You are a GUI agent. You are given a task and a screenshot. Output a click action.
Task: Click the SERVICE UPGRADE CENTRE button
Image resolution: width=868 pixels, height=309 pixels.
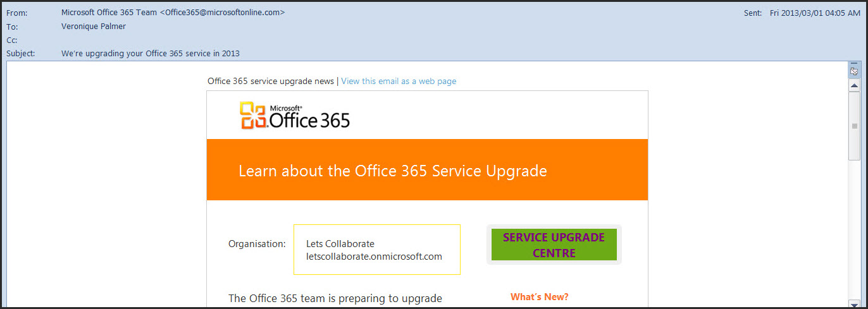coord(554,245)
